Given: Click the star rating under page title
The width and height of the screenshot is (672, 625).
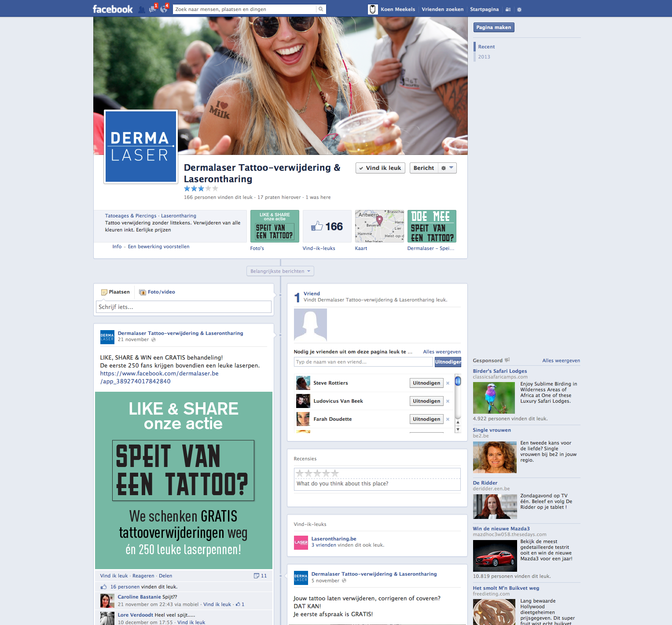Looking at the screenshot, I should click(x=201, y=188).
